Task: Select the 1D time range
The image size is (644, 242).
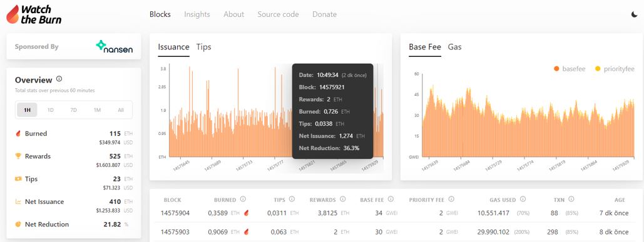Action: [x=51, y=110]
